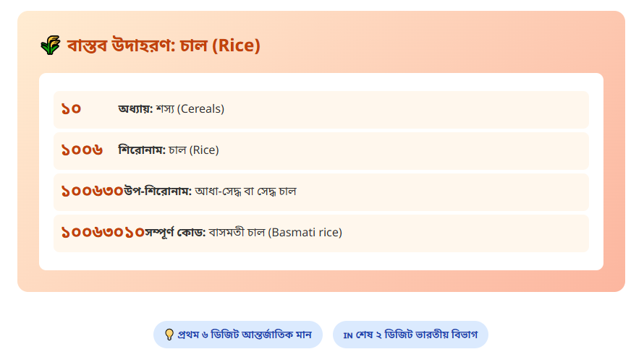Click the 'শেষ ২ ডিজিট ভারতীয় বিভাগ' pill text
This screenshot has height=357, width=644.
coord(416,335)
